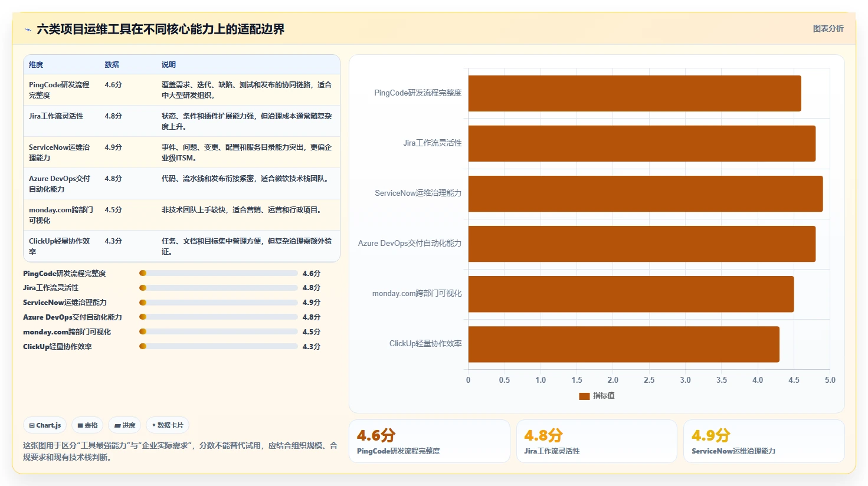The width and height of the screenshot is (868, 486).
Task: Click the ServiceNow运维治理能力 table cell
Action: tap(61, 152)
